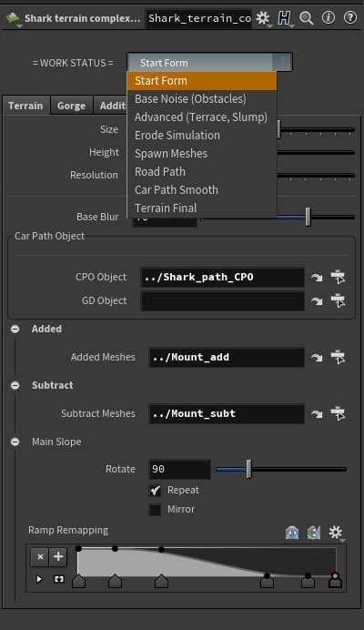
Task: Collapse the Added section
Action: click(15, 329)
